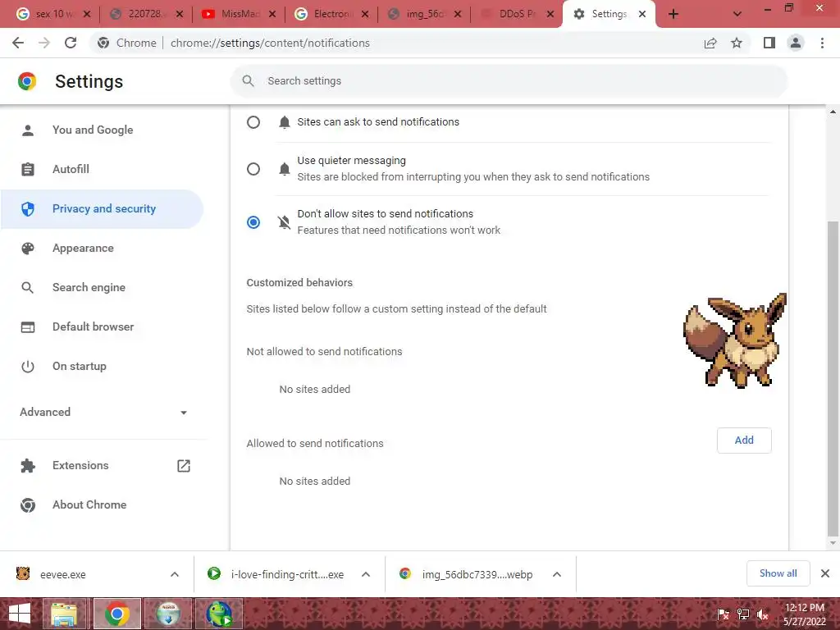Image resolution: width=840 pixels, height=630 pixels.
Task: Click the address bar URL
Action: click(x=270, y=43)
